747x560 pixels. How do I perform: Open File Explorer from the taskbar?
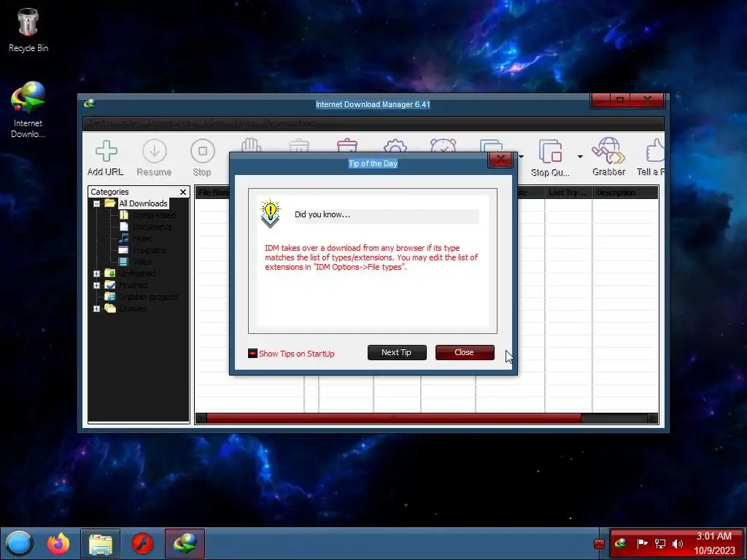point(101,543)
